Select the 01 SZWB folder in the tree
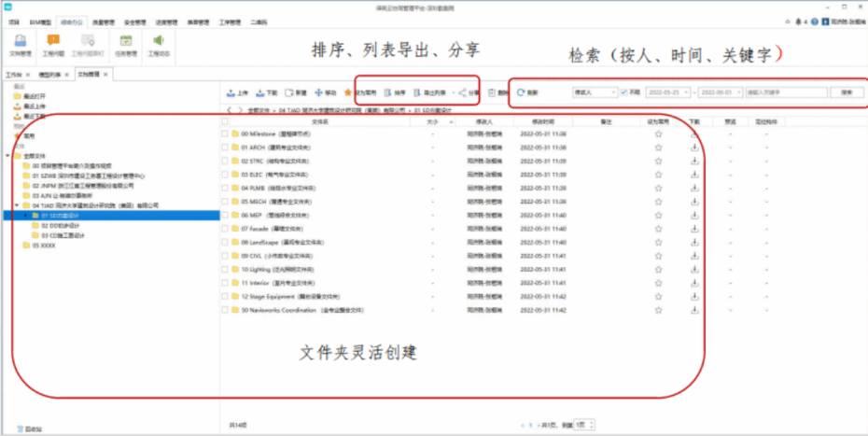This screenshot has height=436, width=868. (x=88, y=176)
